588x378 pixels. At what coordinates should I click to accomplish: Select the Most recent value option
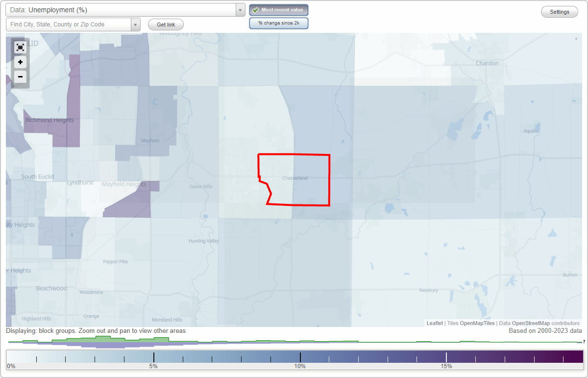[279, 10]
